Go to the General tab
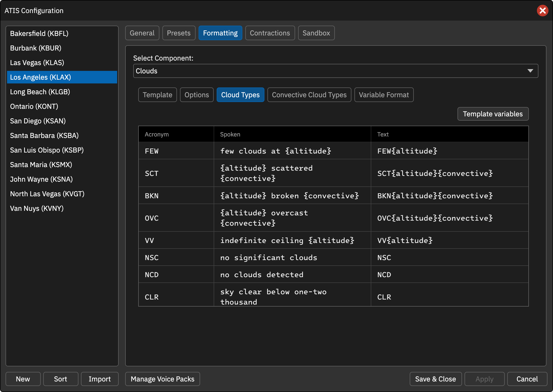The height and width of the screenshot is (392, 553). point(142,33)
